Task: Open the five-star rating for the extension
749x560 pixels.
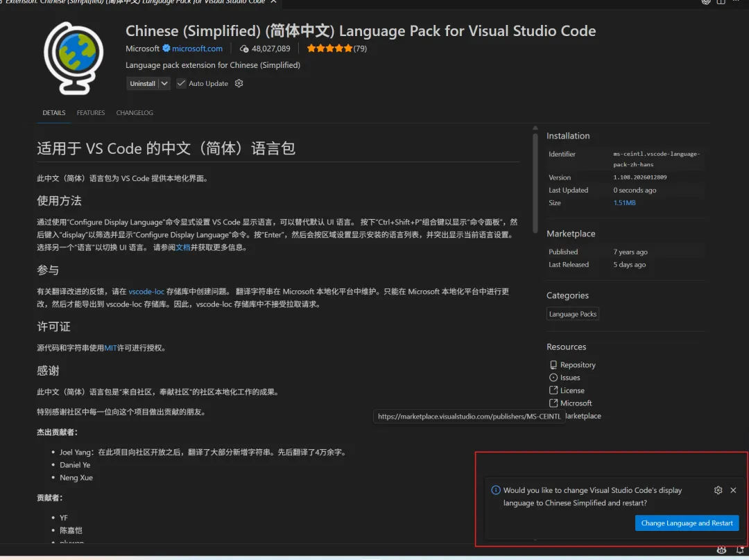Action: coord(329,49)
